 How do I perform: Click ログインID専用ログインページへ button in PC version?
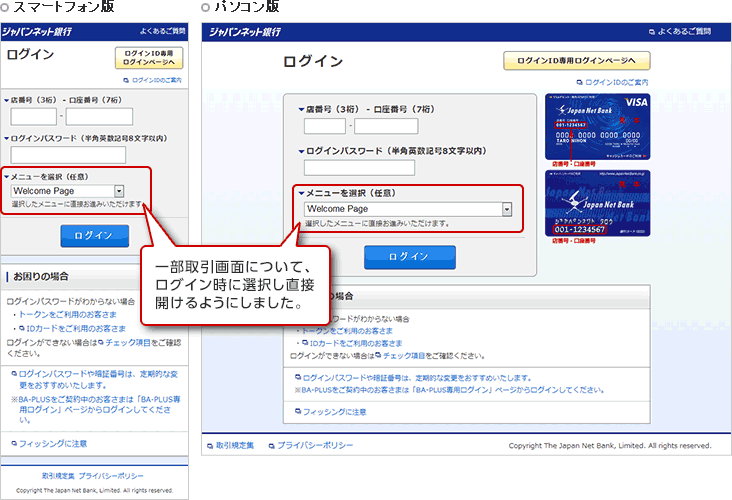click(x=577, y=60)
